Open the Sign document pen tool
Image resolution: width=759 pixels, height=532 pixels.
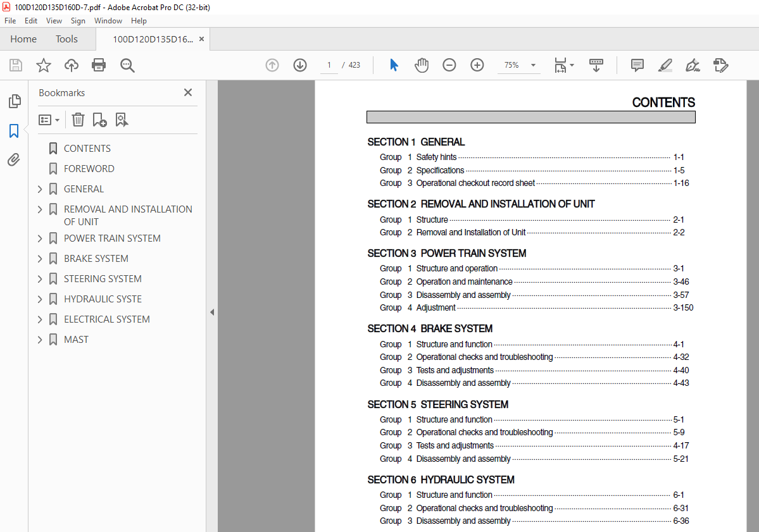pyautogui.click(x=693, y=65)
